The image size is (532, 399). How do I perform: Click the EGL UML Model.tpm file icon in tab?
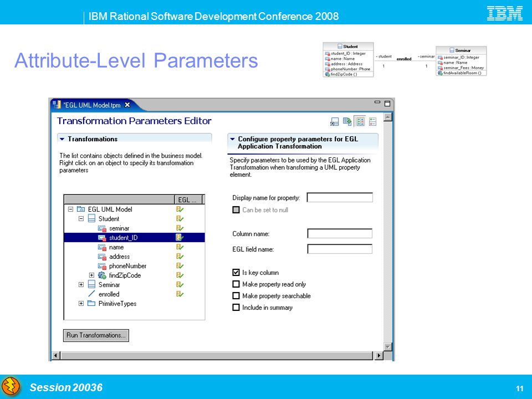(57, 105)
